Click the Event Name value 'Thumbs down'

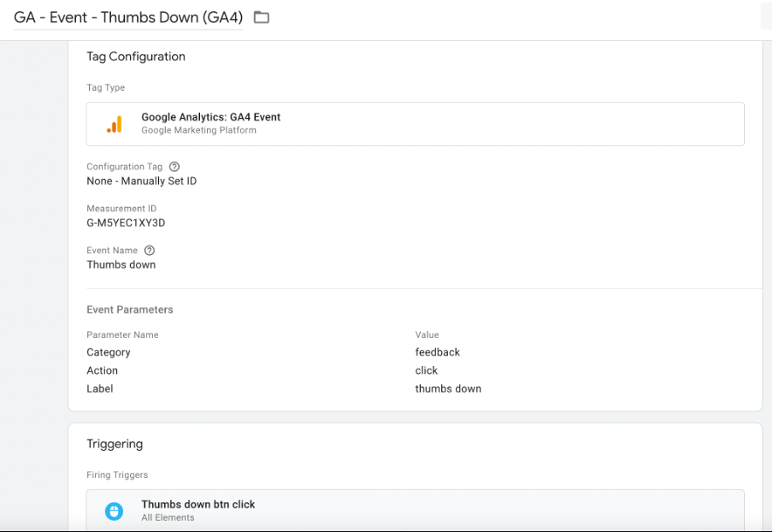click(x=121, y=265)
